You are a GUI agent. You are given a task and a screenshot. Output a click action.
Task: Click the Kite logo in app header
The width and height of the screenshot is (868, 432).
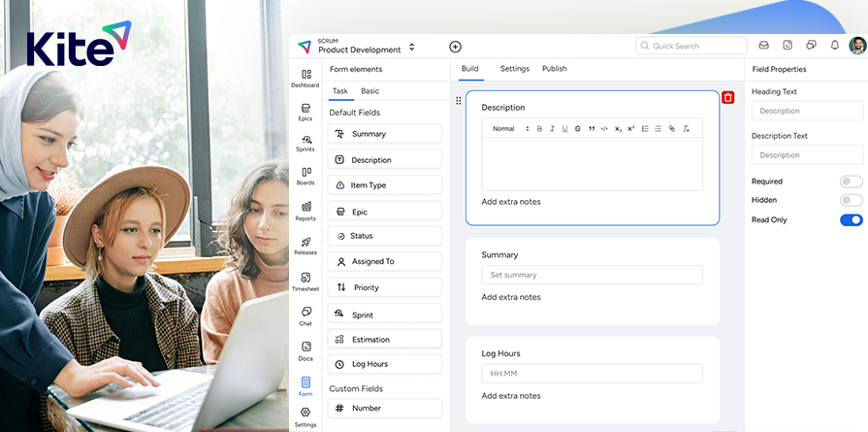tap(305, 47)
